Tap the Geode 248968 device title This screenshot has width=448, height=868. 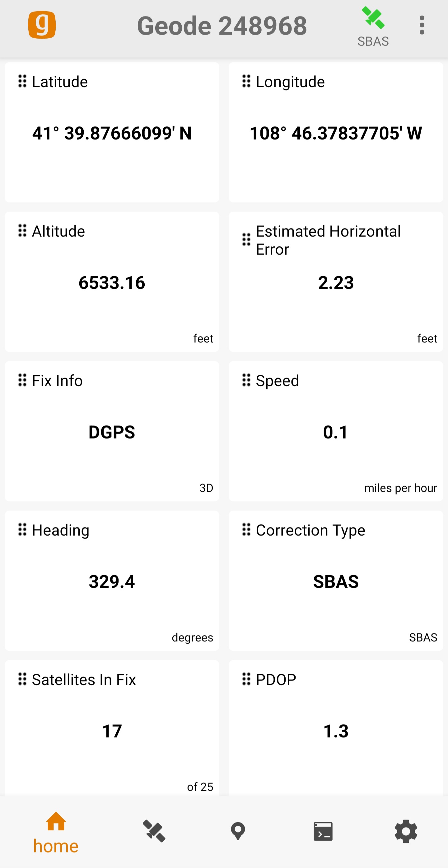coord(222,26)
